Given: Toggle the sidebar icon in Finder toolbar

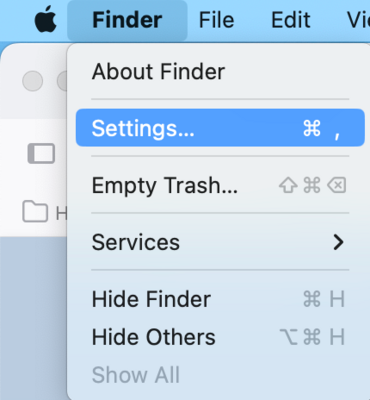Looking at the screenshot, I should click(41, 154).
